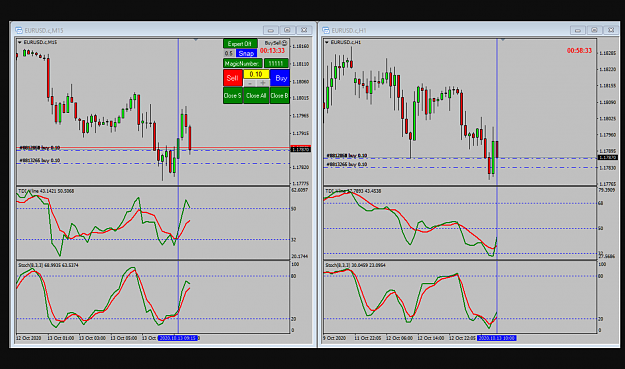This screenshot has height=369, width=625.
Task: Expand the EURUSD.c,H1 chart label triangle
Action: tap(327, 42)
